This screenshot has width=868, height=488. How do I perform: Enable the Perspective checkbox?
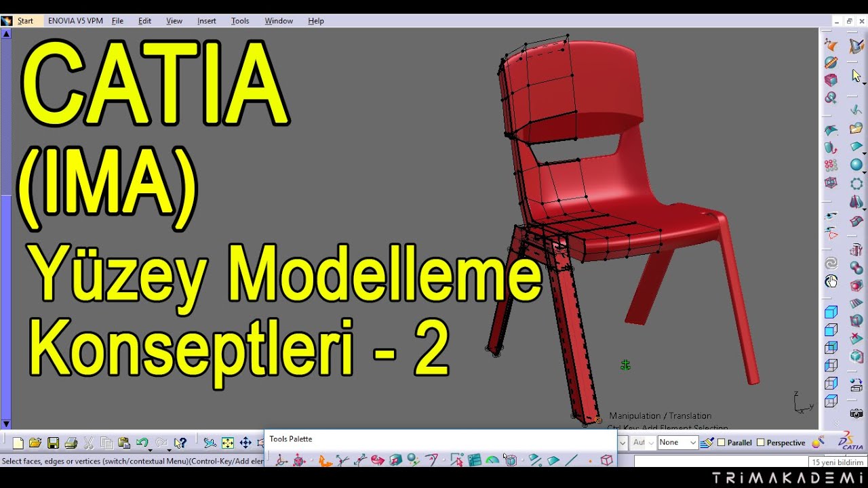point(761,443)
